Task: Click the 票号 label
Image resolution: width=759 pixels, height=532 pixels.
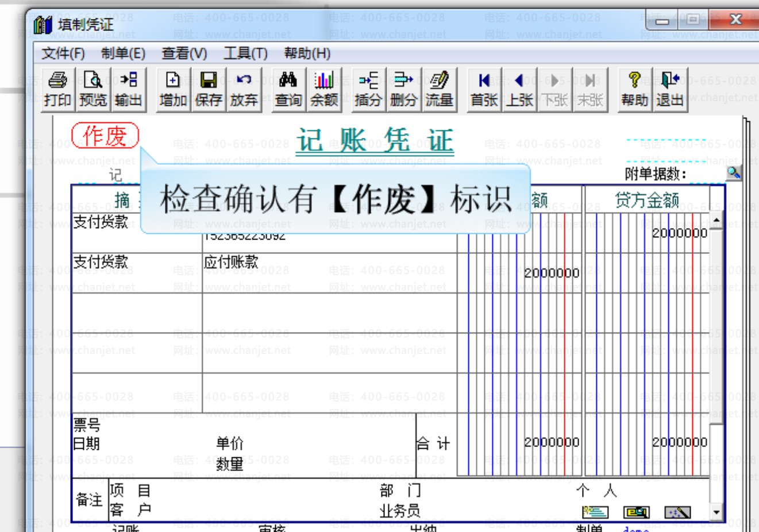Action: 86,425
